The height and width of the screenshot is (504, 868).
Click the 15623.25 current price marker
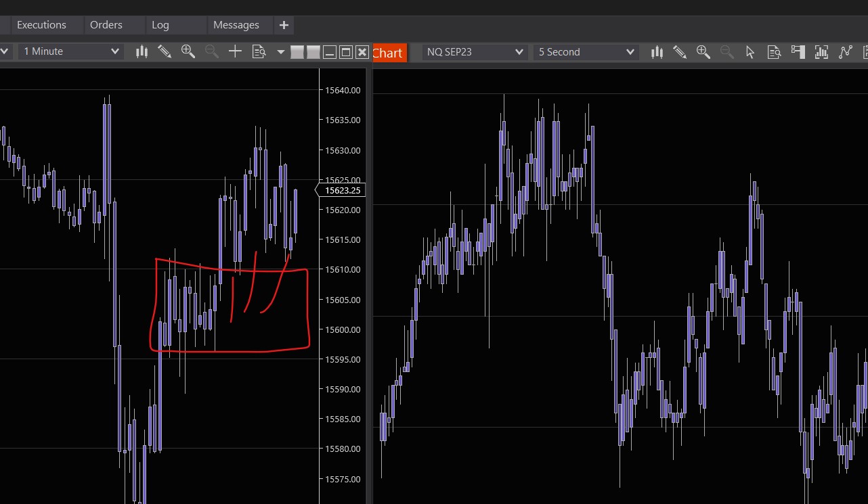[341, 191]
